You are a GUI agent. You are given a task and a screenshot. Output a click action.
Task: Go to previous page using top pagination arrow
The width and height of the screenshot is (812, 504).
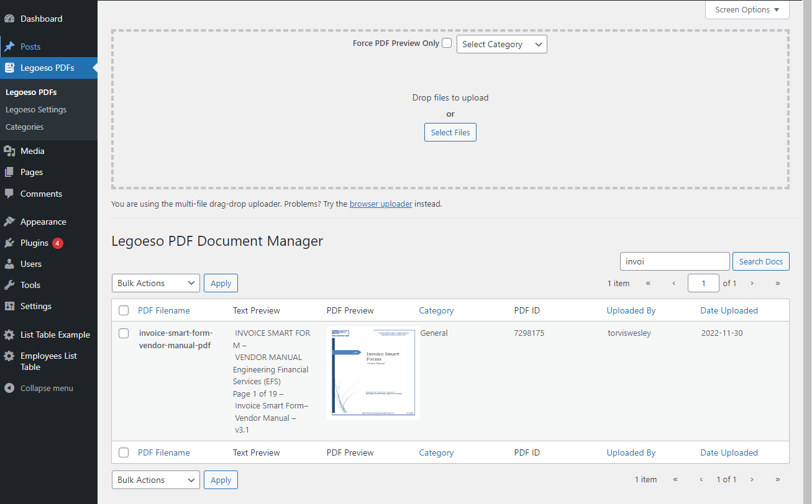674,283
